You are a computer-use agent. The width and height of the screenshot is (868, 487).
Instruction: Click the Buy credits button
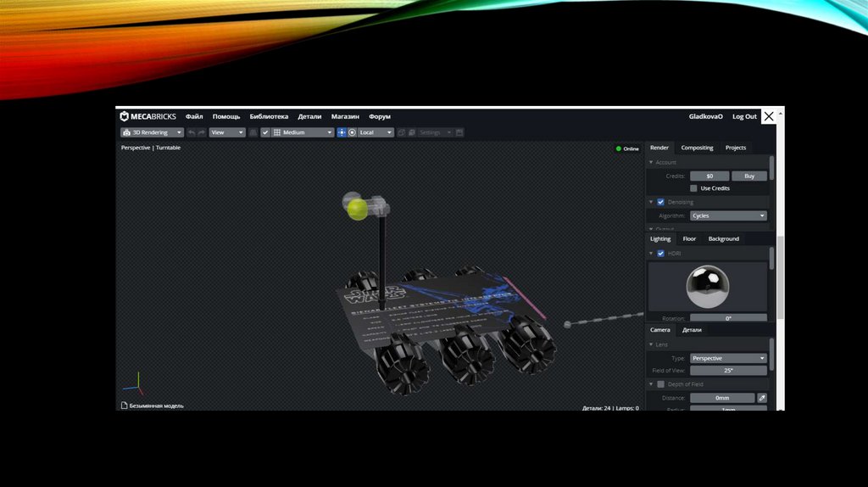[x=749, y=176]
